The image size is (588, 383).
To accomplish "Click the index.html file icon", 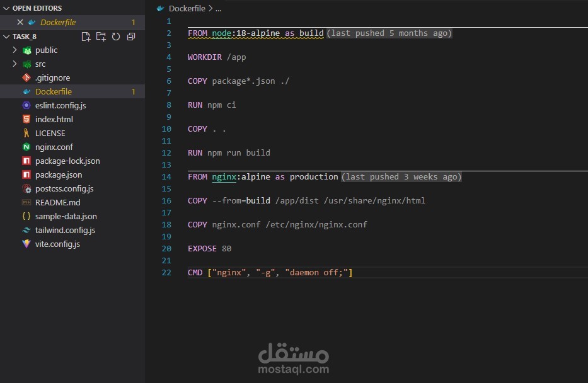I will (x=26, y=119).
